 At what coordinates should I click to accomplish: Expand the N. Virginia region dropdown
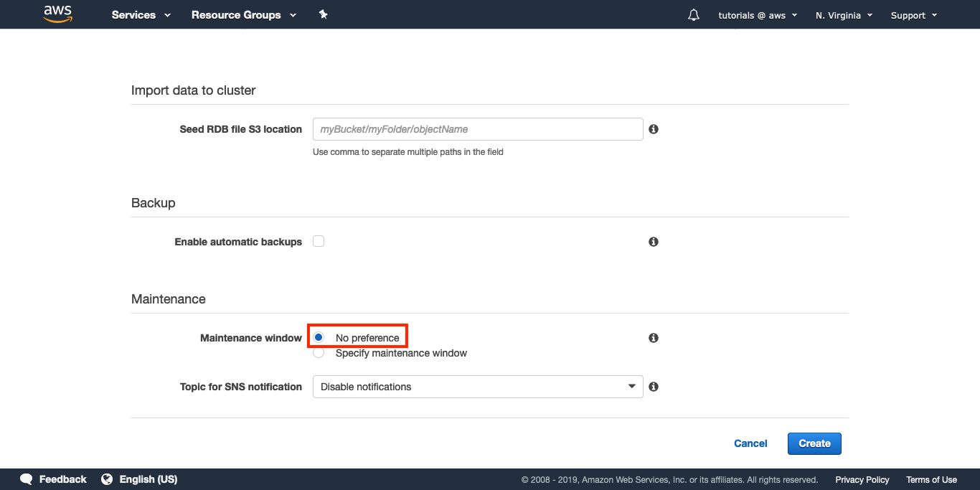[844, 15]
